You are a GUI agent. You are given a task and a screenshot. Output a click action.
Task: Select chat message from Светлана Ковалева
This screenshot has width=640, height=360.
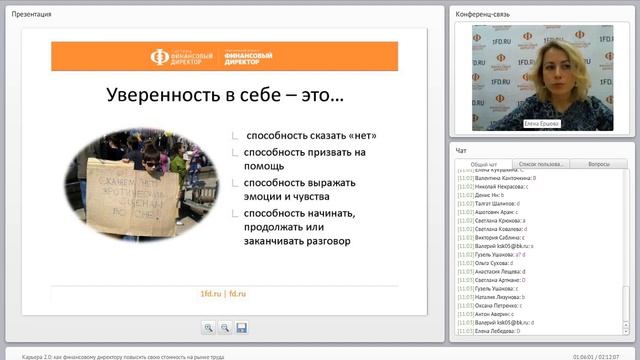492,229
